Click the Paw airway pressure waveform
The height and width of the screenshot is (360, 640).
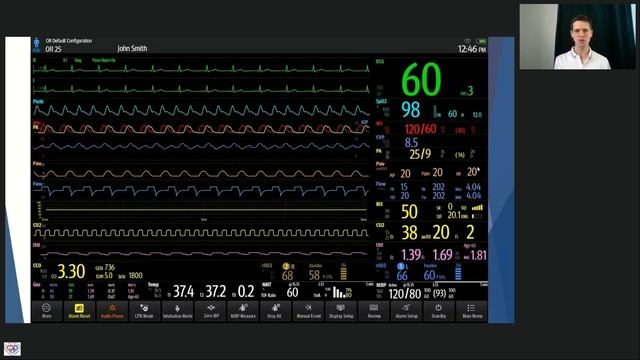coord(201,173)
